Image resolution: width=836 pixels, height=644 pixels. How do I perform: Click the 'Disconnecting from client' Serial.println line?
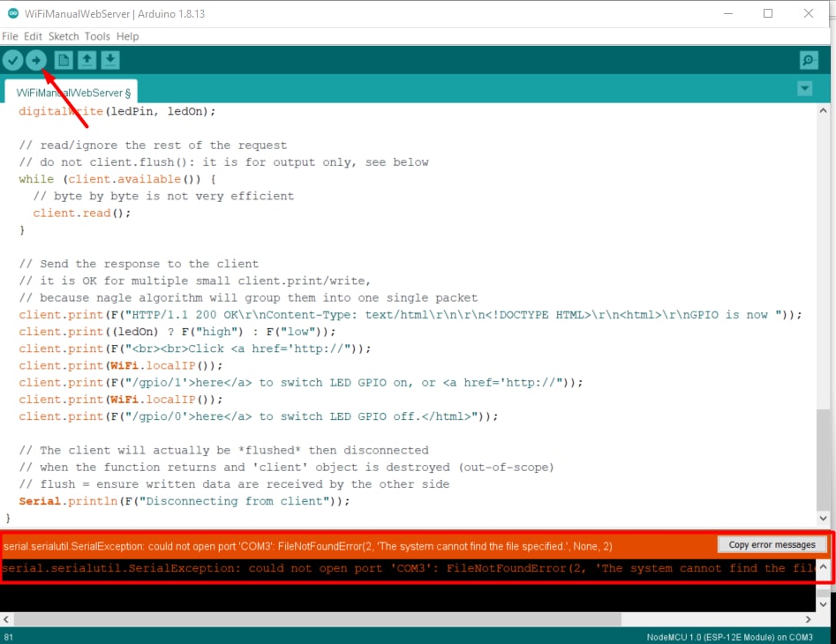(x=184, y=501)
